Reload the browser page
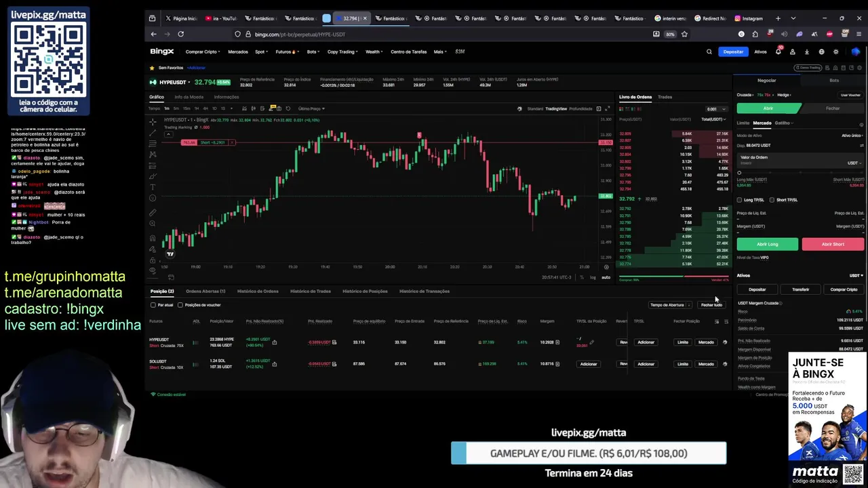 pos(180,34)
